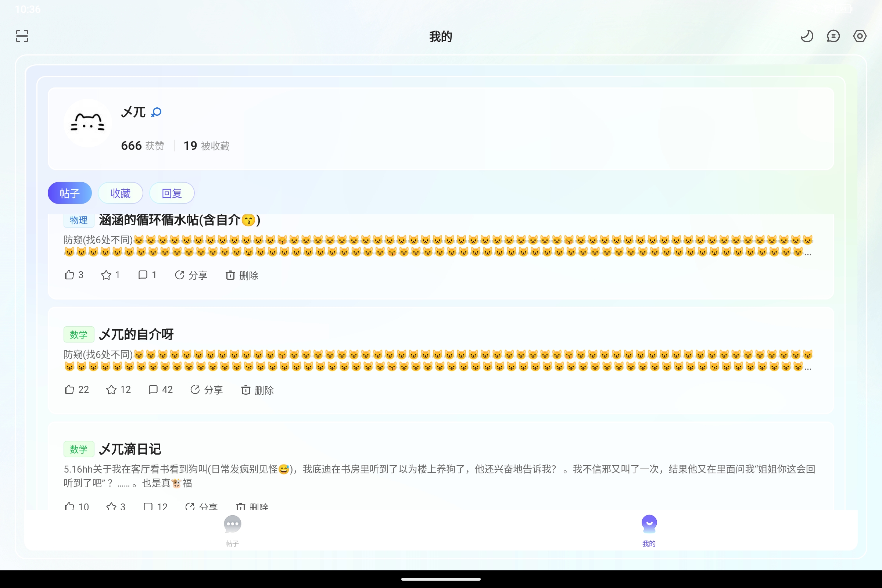Tap the cat profile avatar
Image resolution: width=882 pixels, height=588 pixels.
[x=88, y=123]
